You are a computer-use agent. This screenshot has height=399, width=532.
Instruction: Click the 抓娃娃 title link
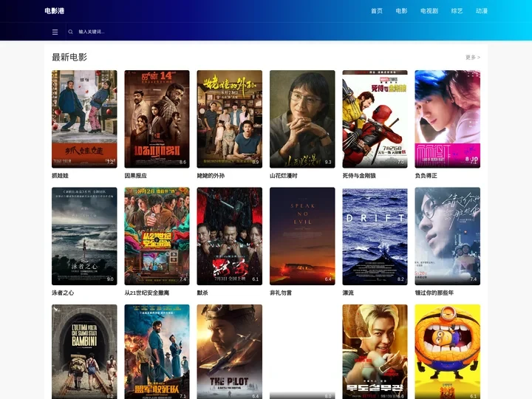point(60,176)
